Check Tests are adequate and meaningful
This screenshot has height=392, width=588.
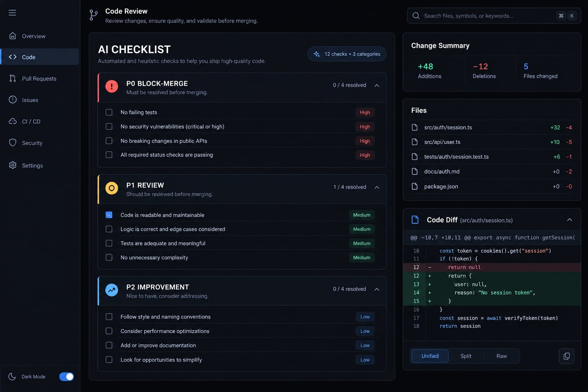click(x=109, y=243)
